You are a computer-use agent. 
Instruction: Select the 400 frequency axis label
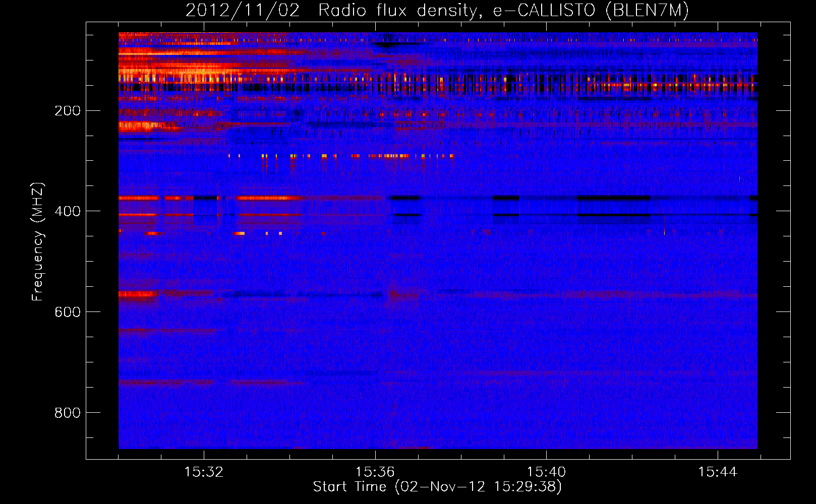(x=67, y=211)
